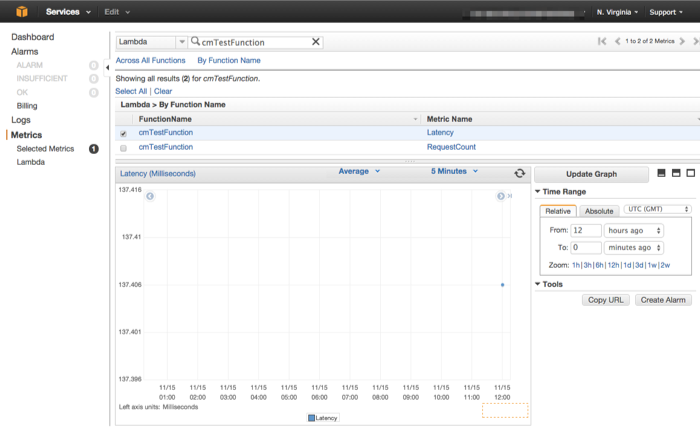Open Billing alarms
This screenshot has width=700, height=429.
(x=27, y=106)
